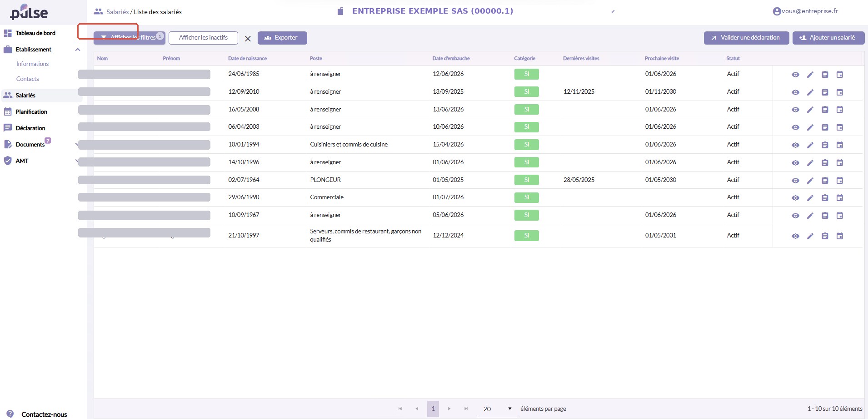Open calendar icon for Serveurs row

tap(840, 236)
